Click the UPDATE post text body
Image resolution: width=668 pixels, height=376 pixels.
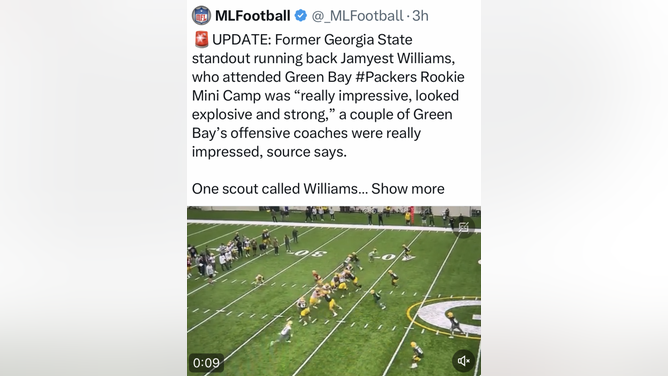[328, 95]
